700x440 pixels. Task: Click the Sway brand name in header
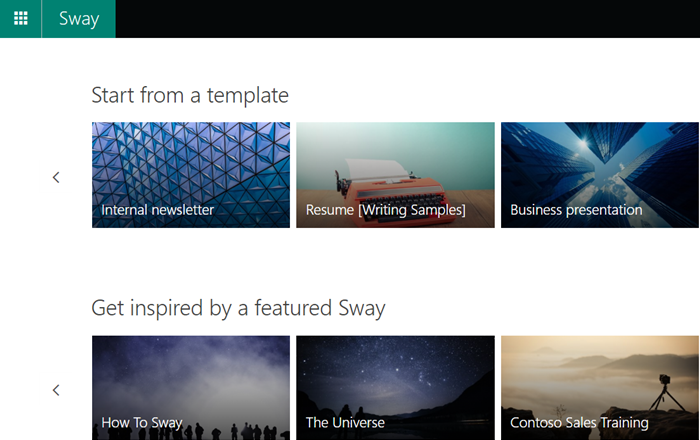(x=79, y=19)
